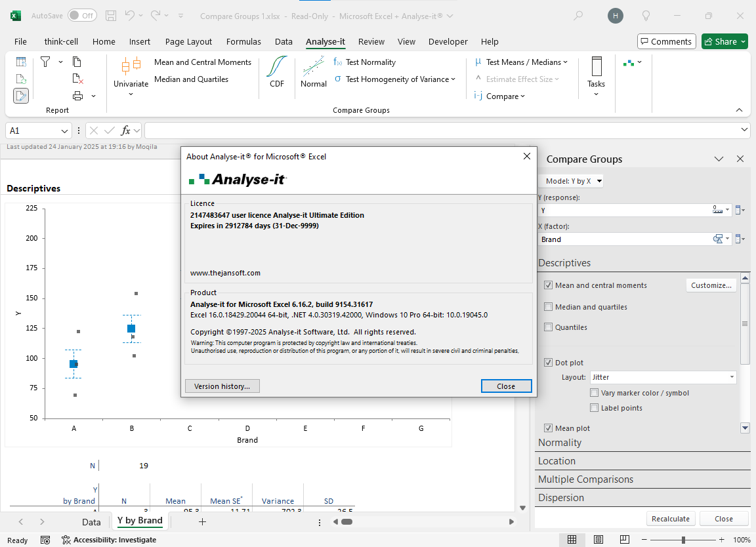This screenshot has width=756, height=547.
Task: Open the Univariate plot tool
Action: click(x=131, y=77)
